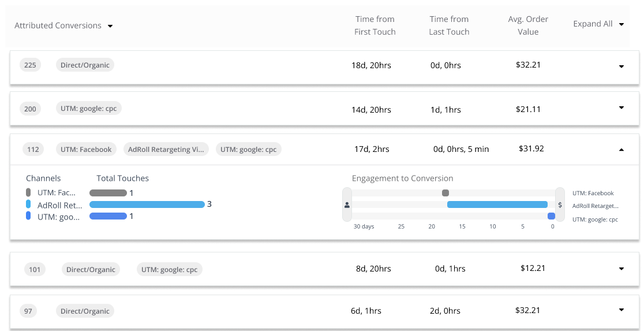The image size is (644, 331).
Task: Click the Time from First Touch header
Action: (375, 25)
